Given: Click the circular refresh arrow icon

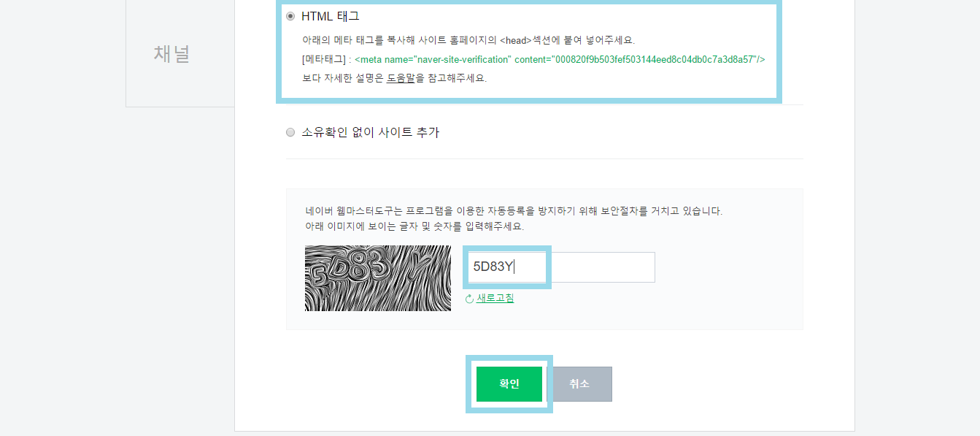Looking at the screenshot, I should [469, 299].
